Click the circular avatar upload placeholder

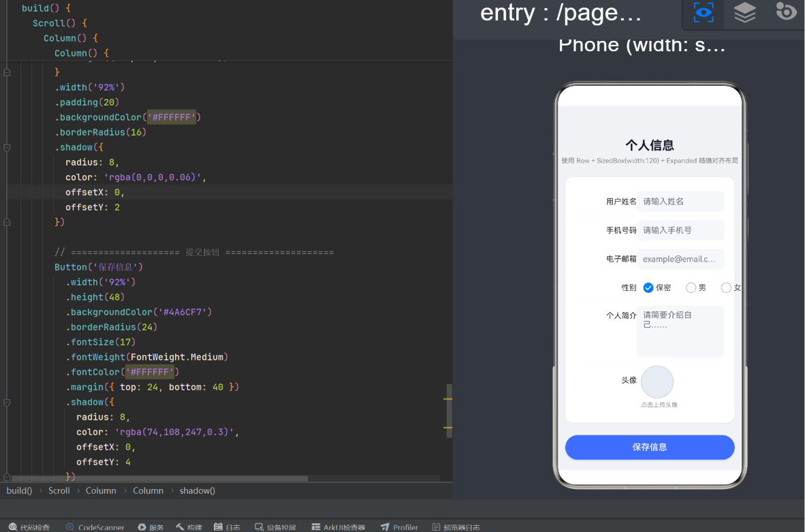(657, 382)
